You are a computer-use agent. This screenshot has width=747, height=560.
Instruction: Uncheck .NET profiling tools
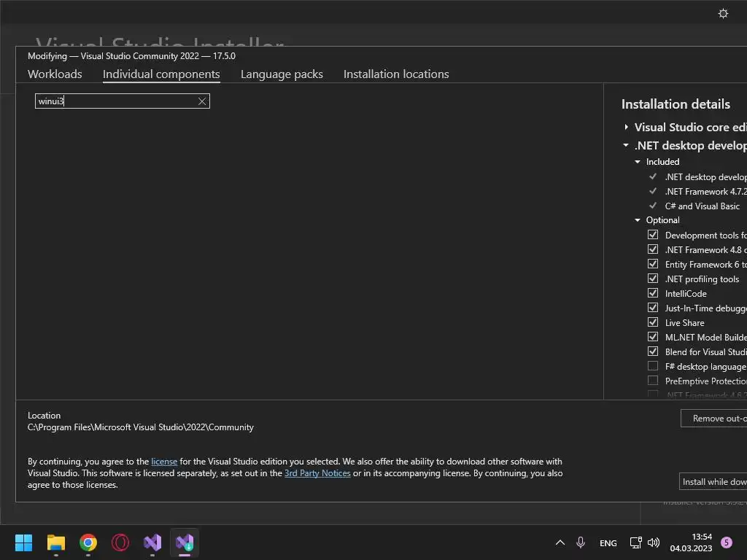(x=653, y=279)
